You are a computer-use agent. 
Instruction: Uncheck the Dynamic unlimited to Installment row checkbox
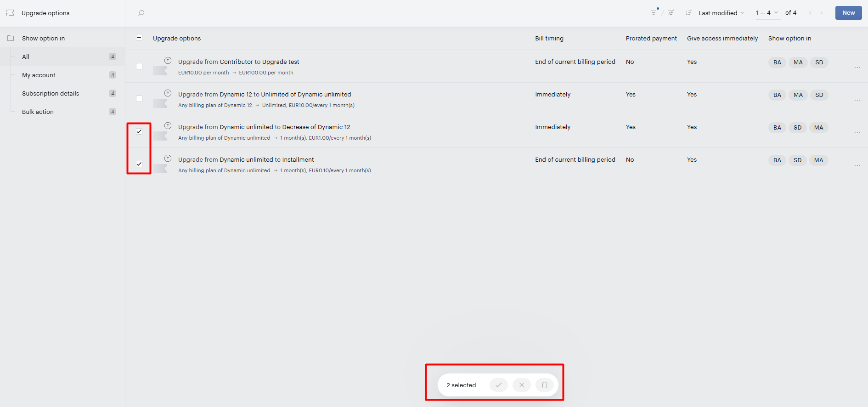pyautogui.click(x=139, y=164)
